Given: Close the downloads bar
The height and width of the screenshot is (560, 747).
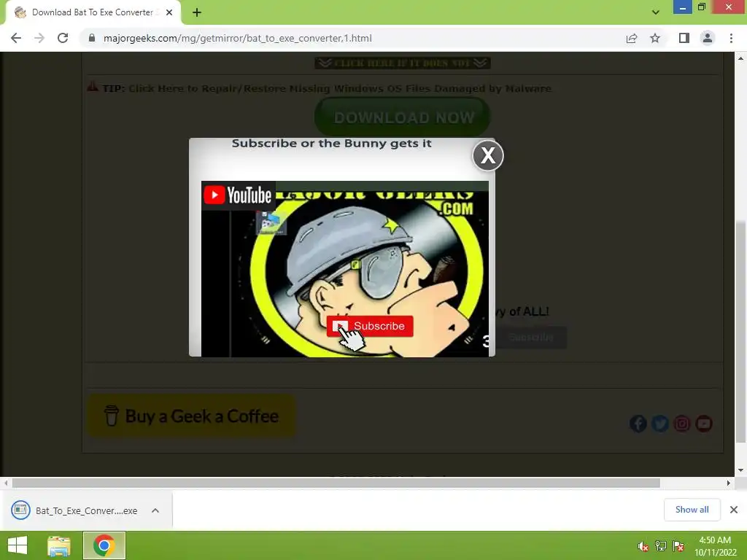Looking at the screenshot, I should tap(734, 510).
